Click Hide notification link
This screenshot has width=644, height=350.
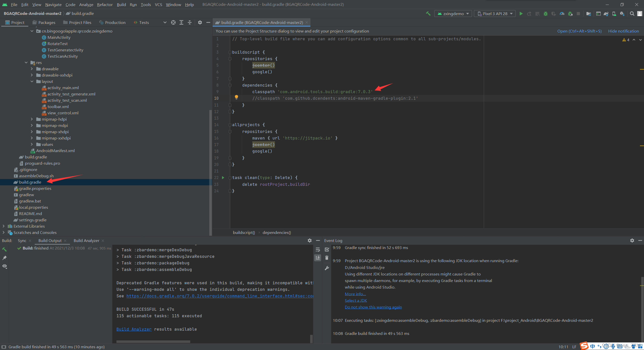tap(623, 31)
